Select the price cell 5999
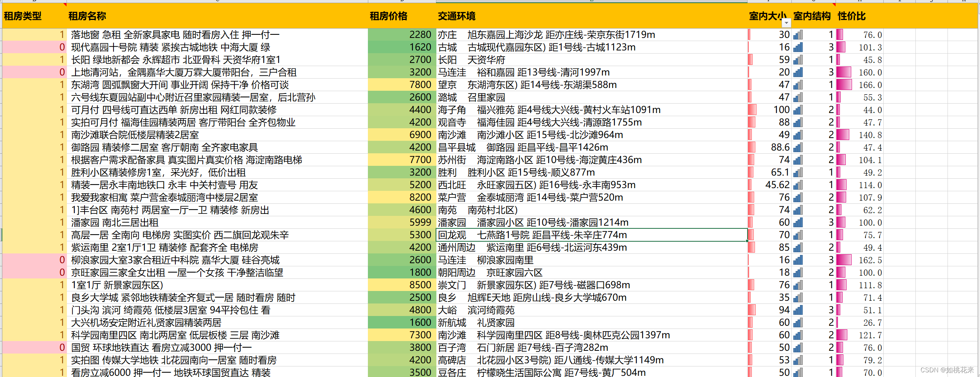The width and height of the screenshot is (980, 377). [402, 223]
